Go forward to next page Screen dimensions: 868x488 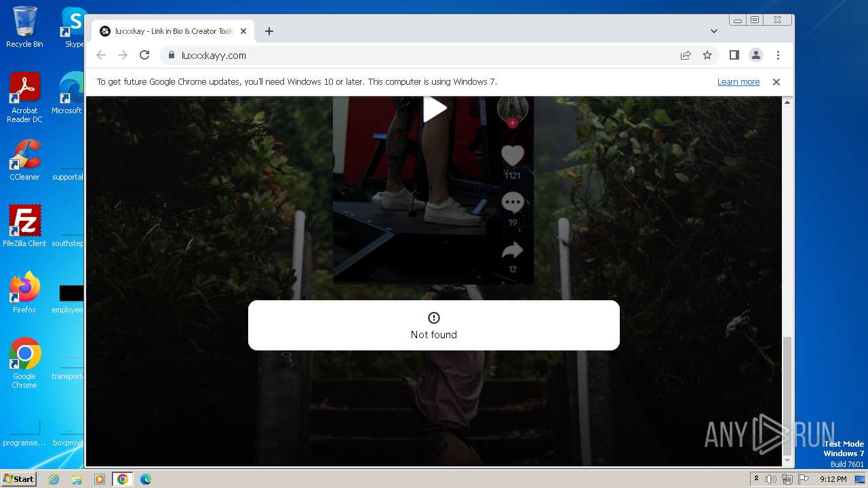[x=123, y=56]
